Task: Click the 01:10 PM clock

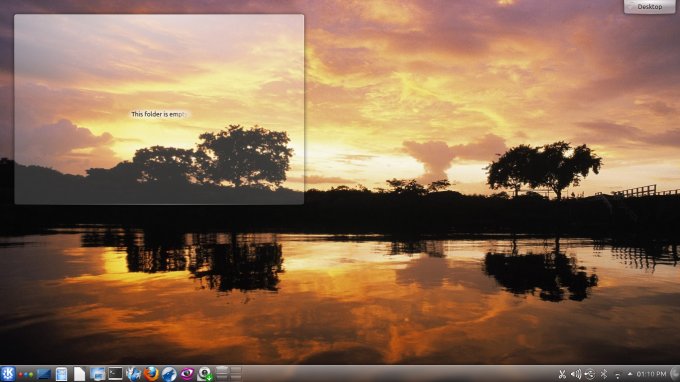Action: 651,374
